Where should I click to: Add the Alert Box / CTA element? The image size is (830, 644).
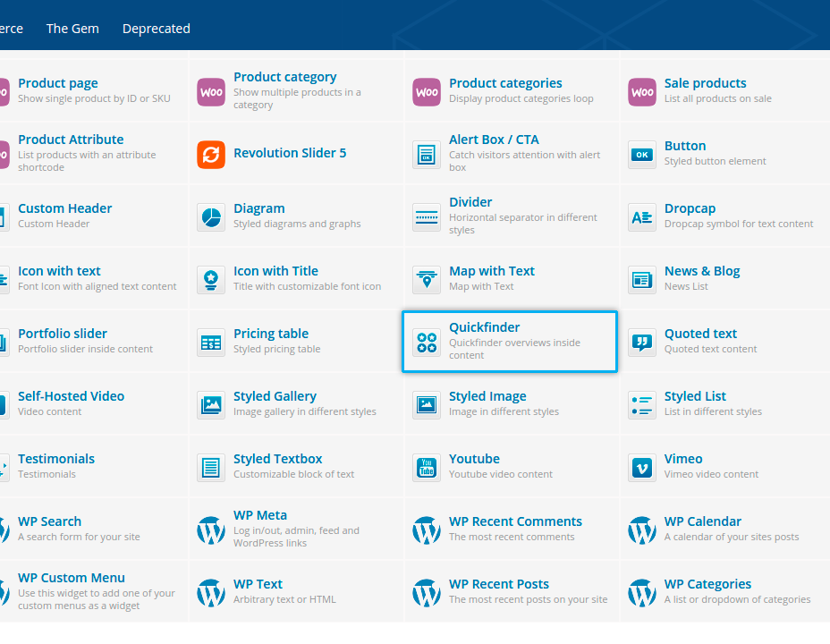[494, 140]
